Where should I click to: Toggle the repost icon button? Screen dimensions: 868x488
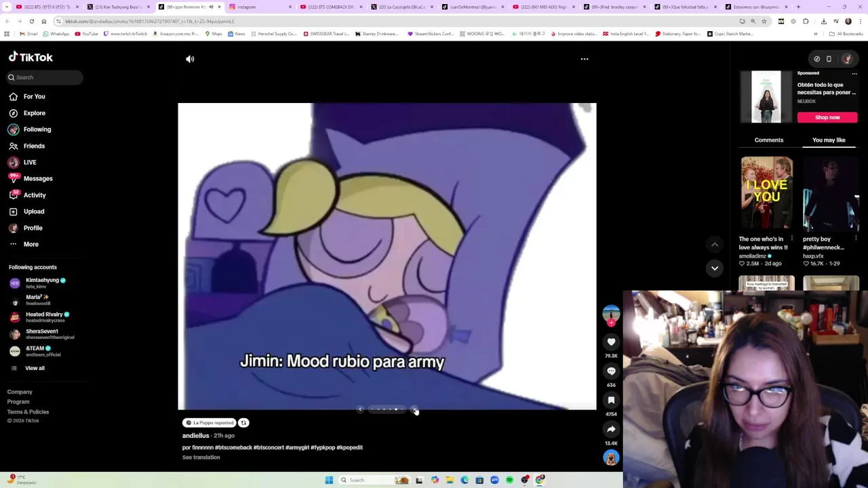243,423
